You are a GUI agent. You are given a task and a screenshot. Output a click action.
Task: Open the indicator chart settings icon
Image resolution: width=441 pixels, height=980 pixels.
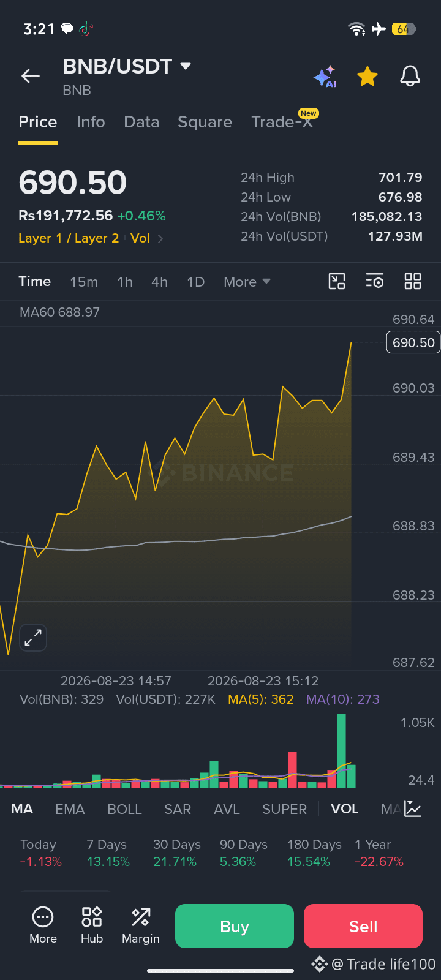[413, 809]
